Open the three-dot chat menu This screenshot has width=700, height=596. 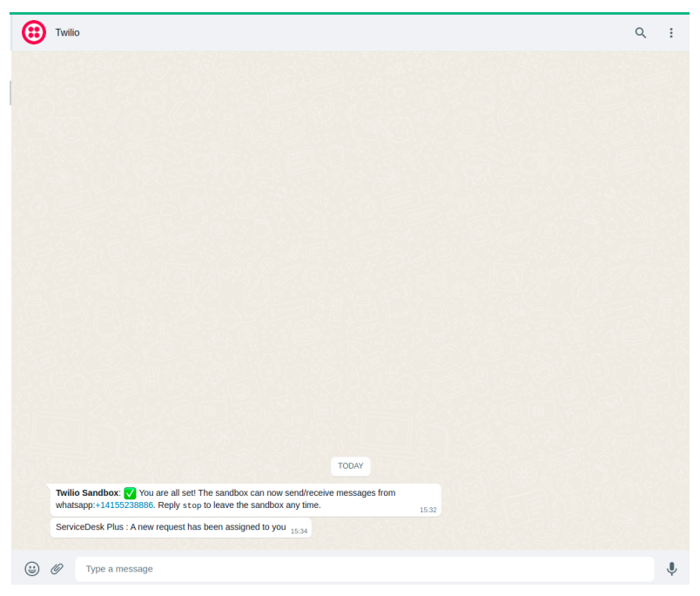point(671,32)
